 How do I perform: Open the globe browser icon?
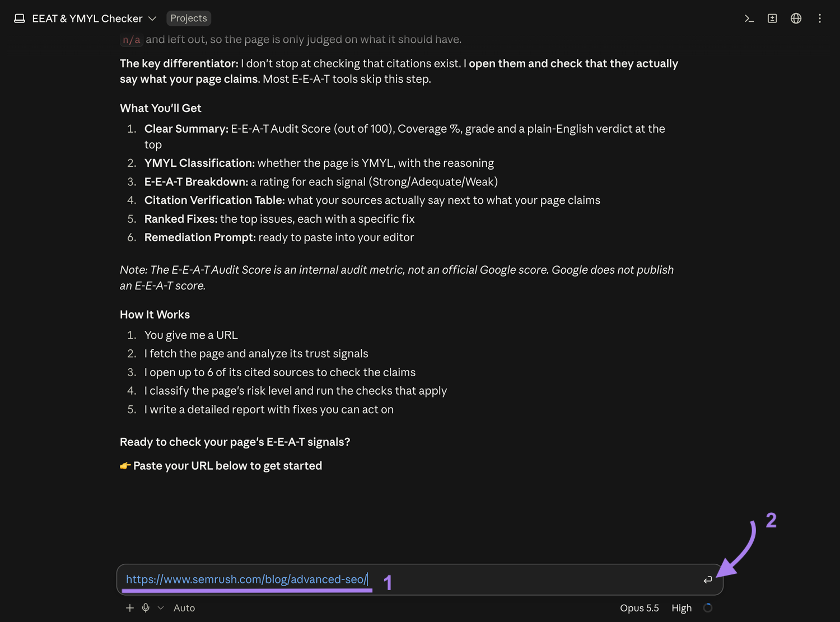coord(796,18)
